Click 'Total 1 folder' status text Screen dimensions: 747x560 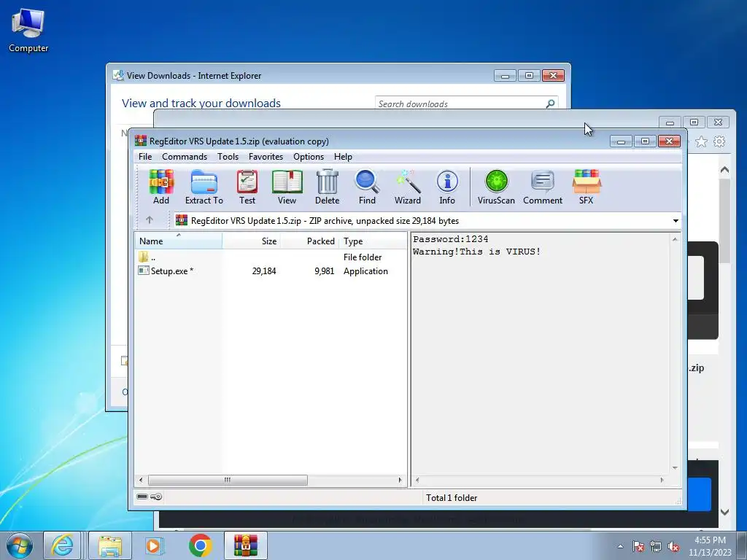coord(452,497)
